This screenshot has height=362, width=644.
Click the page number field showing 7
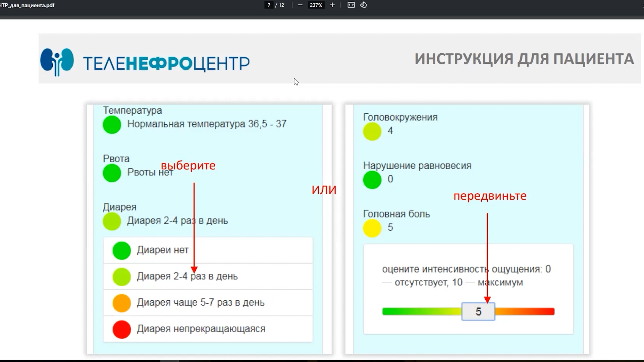pyautogui.click(x=269, y=5)
